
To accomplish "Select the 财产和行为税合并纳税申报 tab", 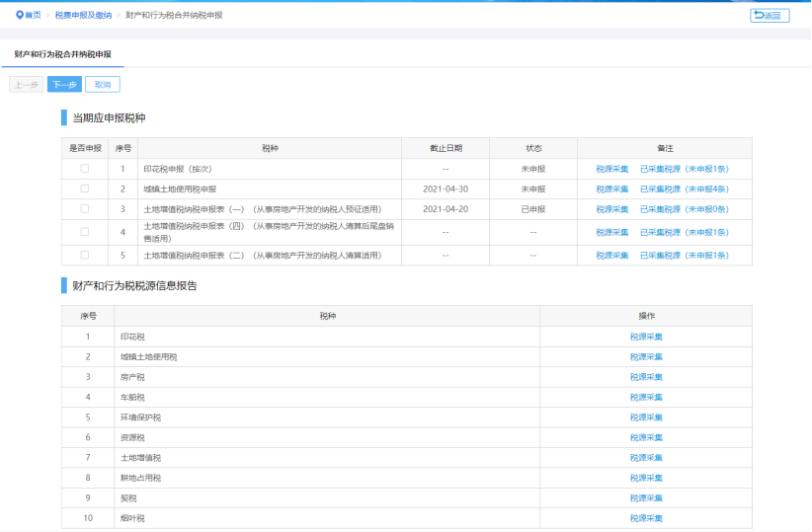I will click(x=62, y=54).
